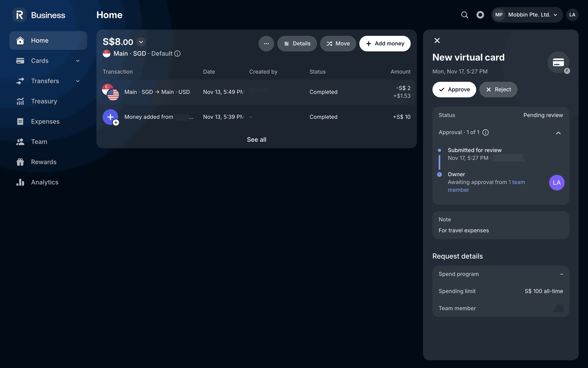Open Expenses in sidebar
This screenshot has height=368, width=588.
tap(48, 121)
